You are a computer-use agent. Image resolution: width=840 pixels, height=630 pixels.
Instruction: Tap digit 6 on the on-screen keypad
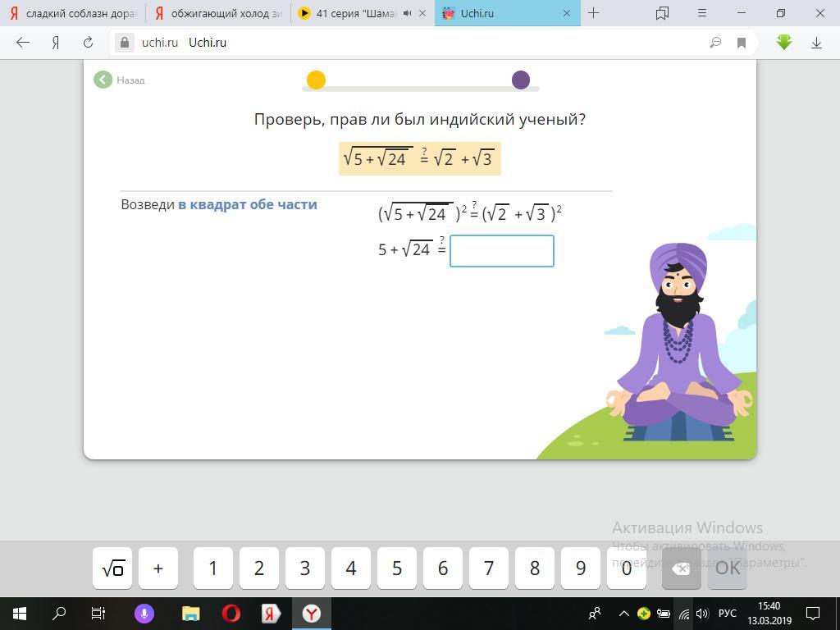[443, 568]
